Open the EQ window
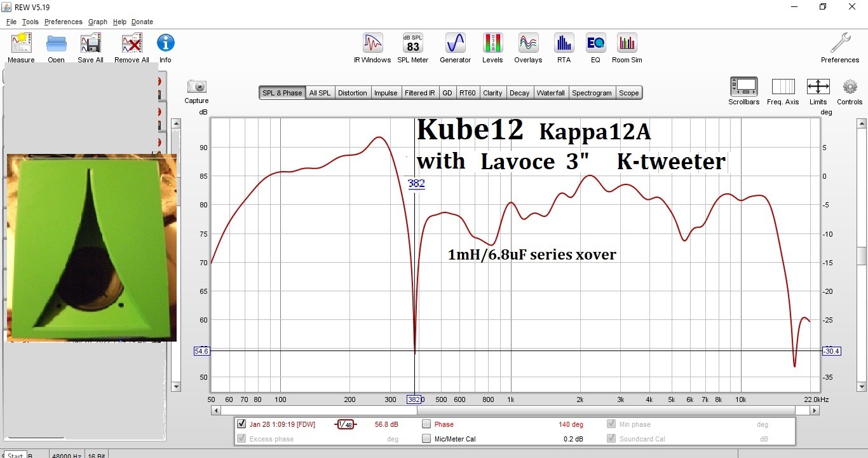This screenshot has width=868, height=458. (x=595, y=43)
